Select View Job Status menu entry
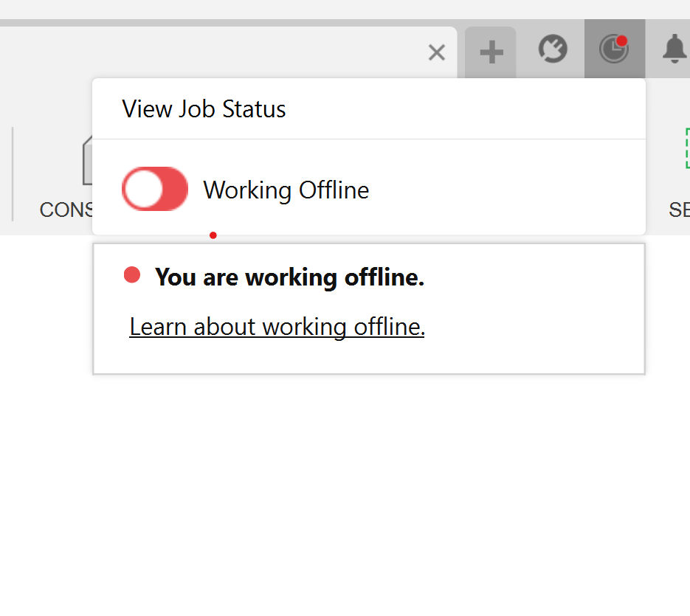 click(x=204, y=109)
